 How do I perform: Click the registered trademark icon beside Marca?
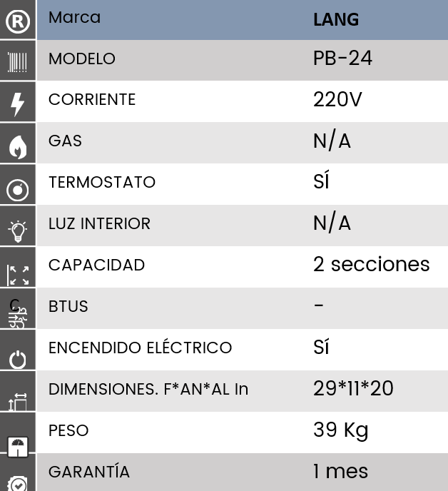coord(18,21)
